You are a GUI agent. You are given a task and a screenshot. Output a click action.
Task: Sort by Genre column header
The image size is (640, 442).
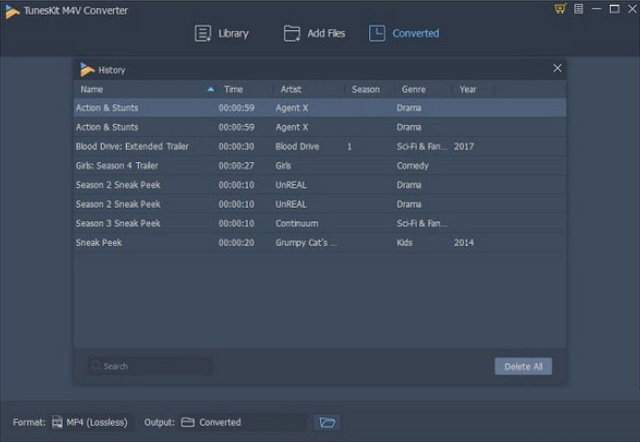pyautogui.click(x=413, y=89)
